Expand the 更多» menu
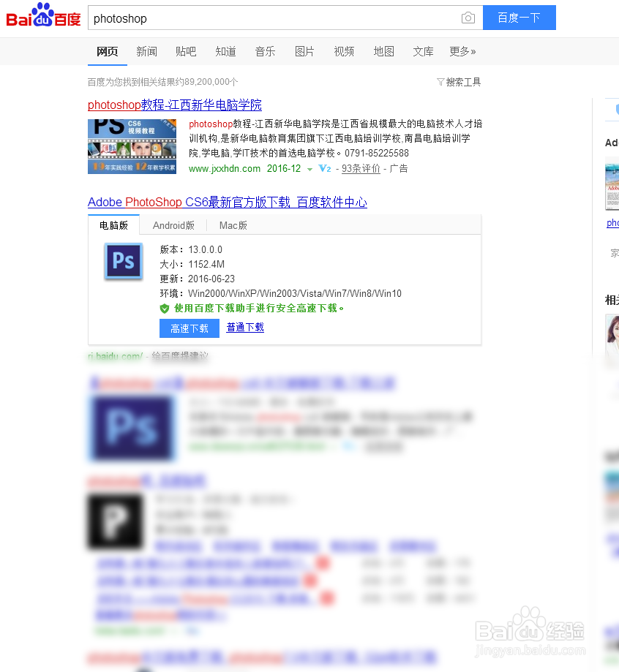Viewport: 619px width, 672px height. tap(462, 52)
